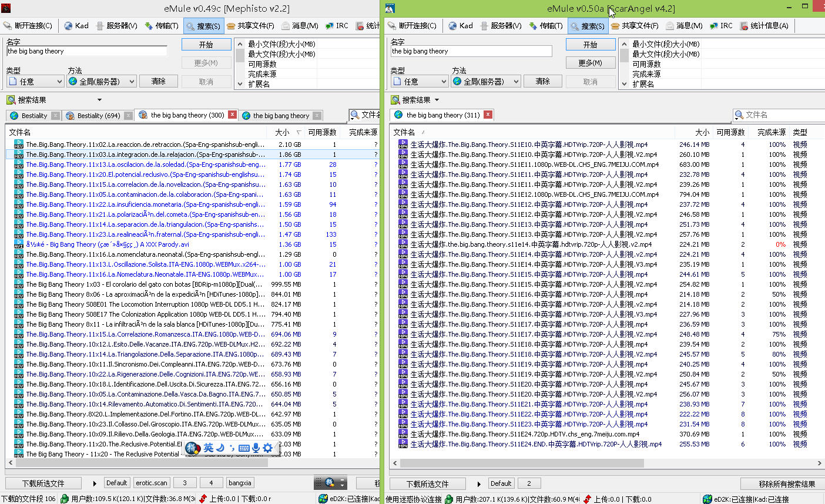Open the 类型 dropdown in ScarAngel window

[x=420, y=81]
